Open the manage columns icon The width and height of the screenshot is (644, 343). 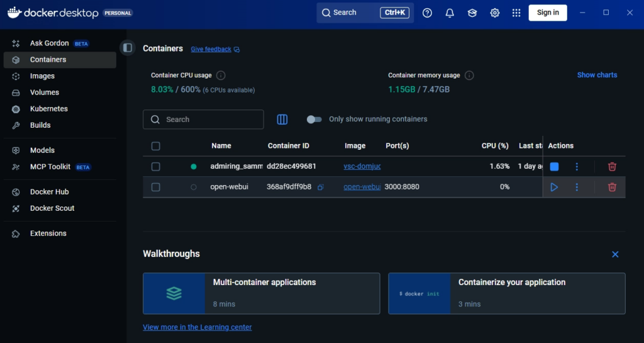[x=282, y=120]
